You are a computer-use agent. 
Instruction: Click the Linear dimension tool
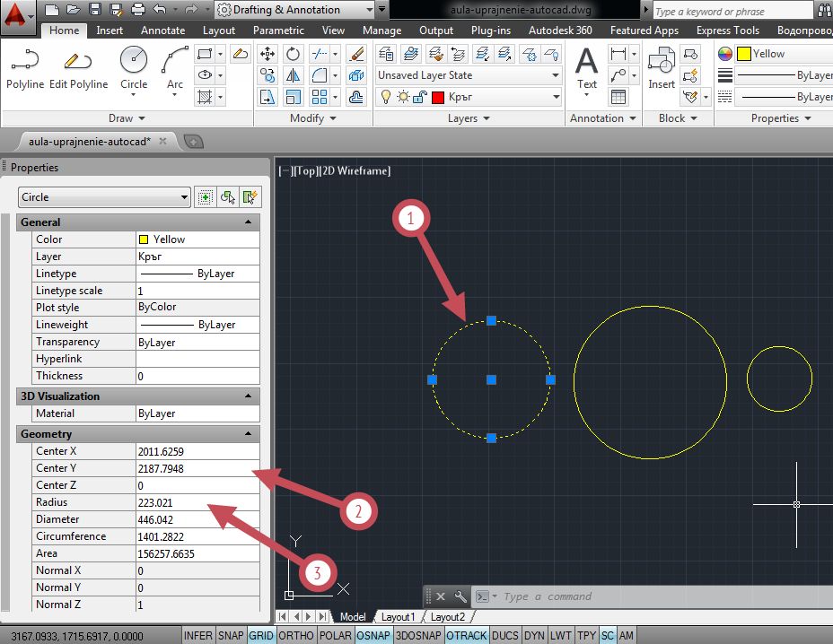point(618,54)
